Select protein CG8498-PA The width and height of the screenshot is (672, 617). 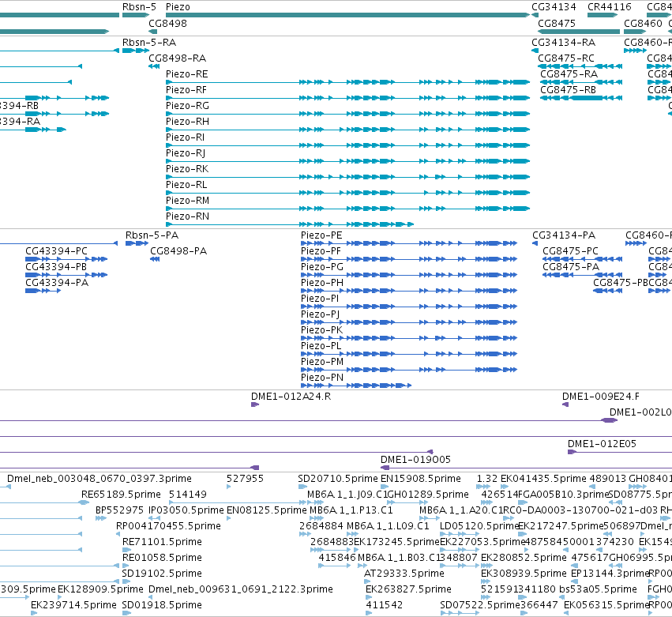click(178, 251)
